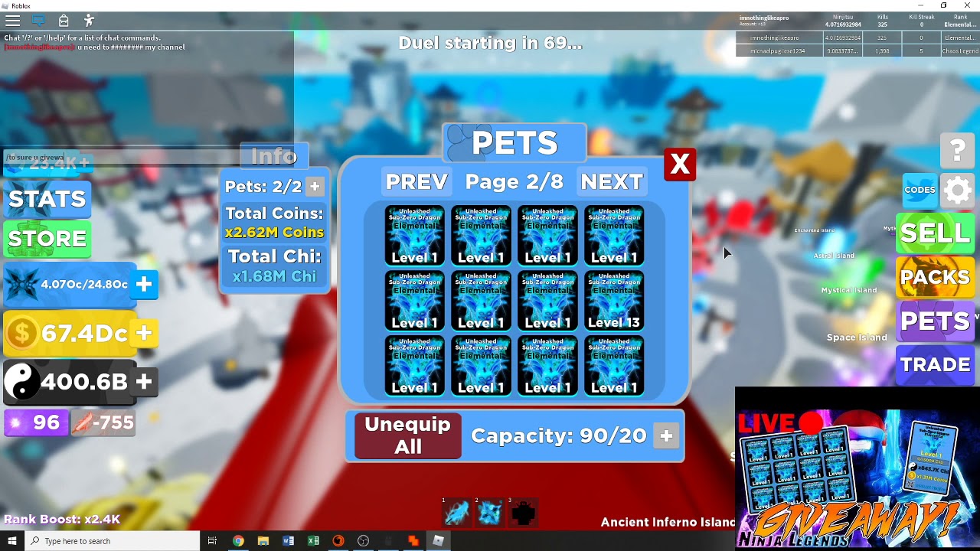Click the LIVE Giveaway overlay thumbnail

pos(857,468)
